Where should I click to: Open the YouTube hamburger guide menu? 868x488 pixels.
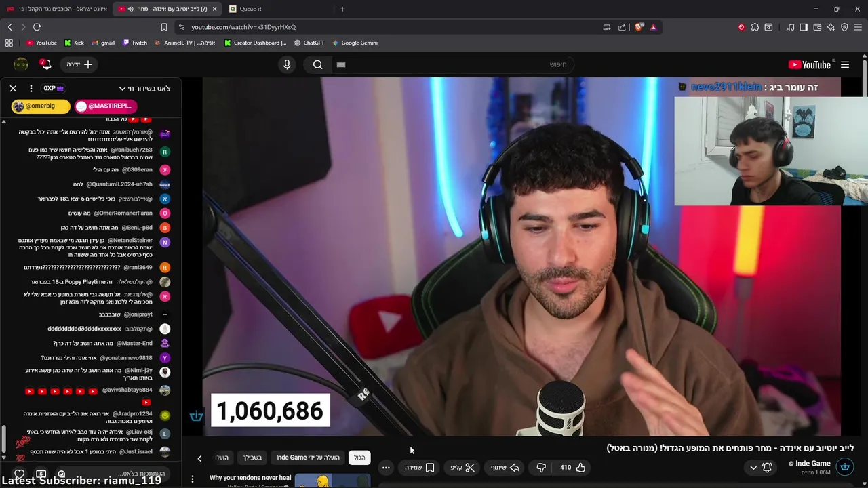tap(845, 64)
